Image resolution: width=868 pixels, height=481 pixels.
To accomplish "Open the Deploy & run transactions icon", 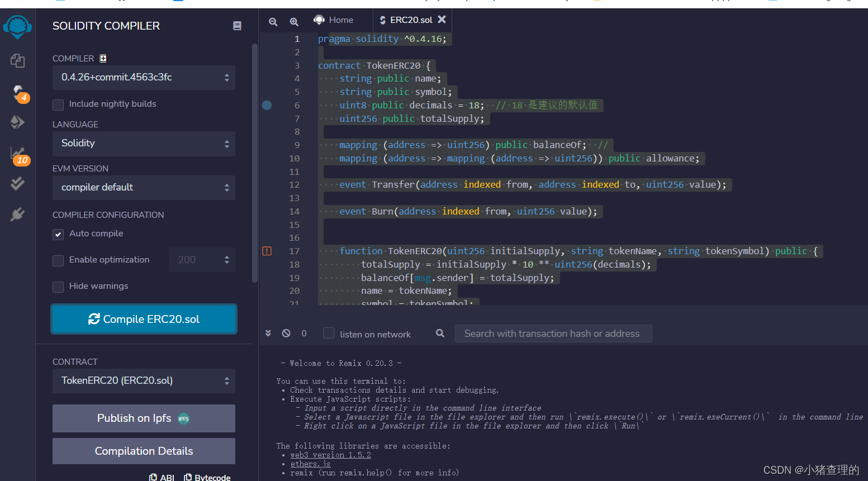I will pos(17,122).
